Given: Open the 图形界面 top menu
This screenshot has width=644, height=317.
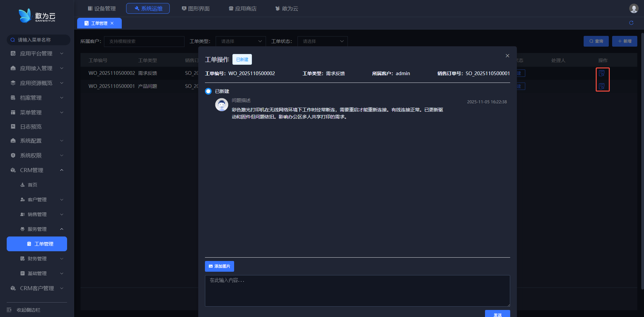Looking at the screenshot, I should point(196,8).
